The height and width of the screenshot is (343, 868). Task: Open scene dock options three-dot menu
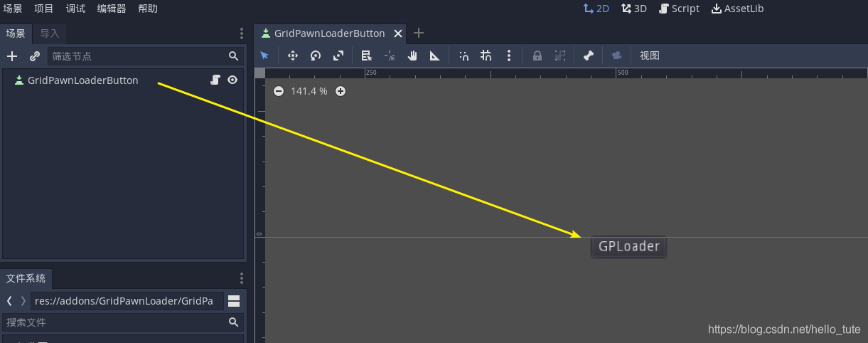(242, 33)
